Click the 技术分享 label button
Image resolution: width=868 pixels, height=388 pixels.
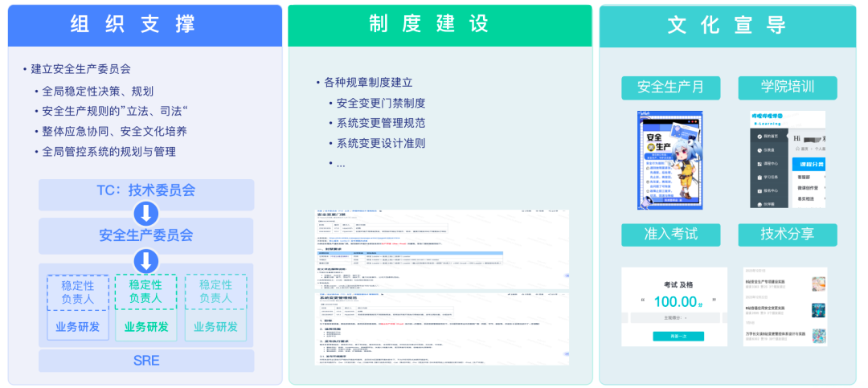(x=787, y=235)
